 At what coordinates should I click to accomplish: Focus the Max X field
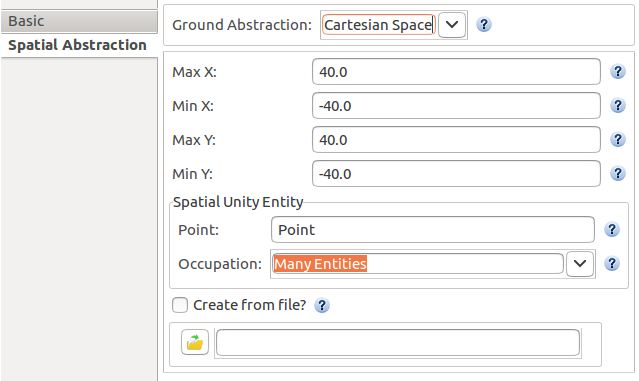pos(456,72)
